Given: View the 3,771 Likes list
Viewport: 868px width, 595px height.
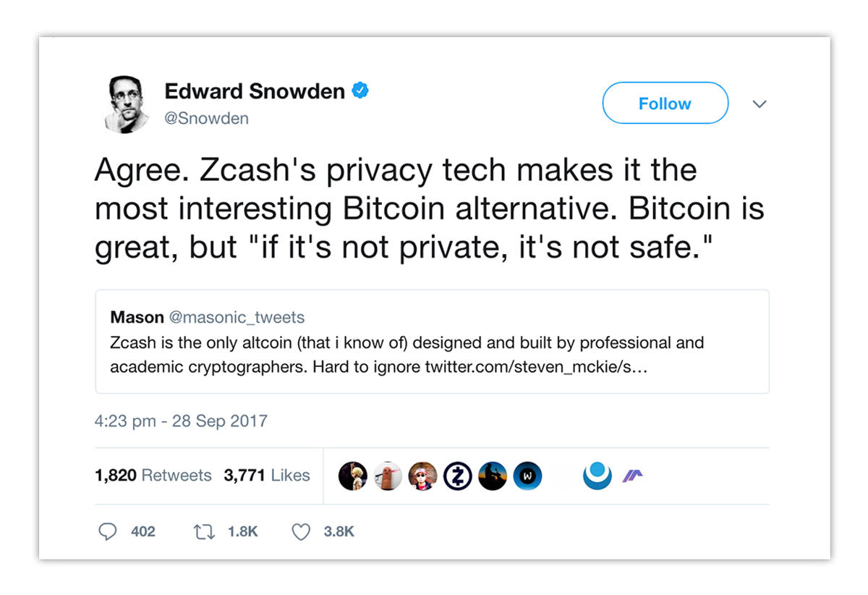Looking at the screenshot, I should pos(267,476).
